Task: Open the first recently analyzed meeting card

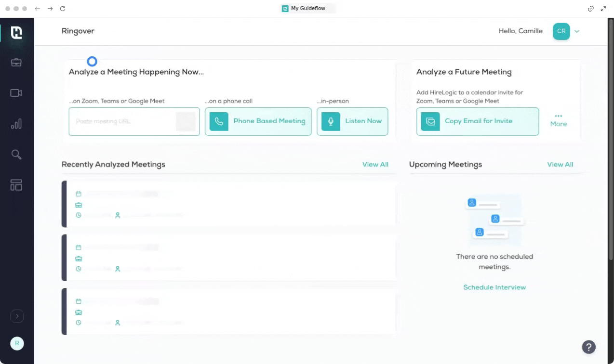Action: tap(229, 204)
